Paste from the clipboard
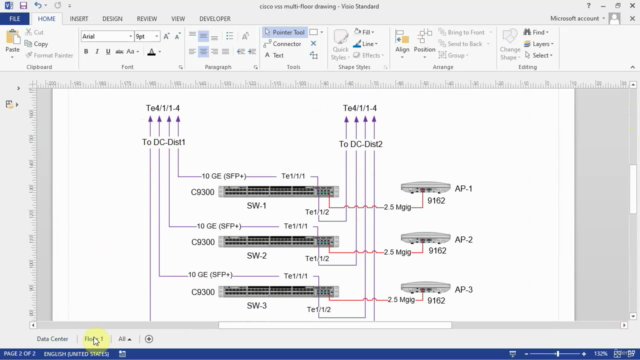Screen dimensions: 640x360 (12, 44)
